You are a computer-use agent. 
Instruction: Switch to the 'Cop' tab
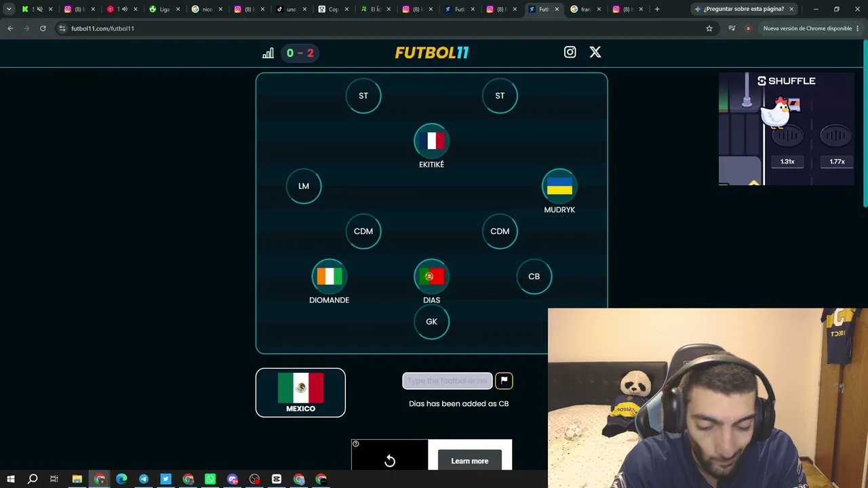334,9
